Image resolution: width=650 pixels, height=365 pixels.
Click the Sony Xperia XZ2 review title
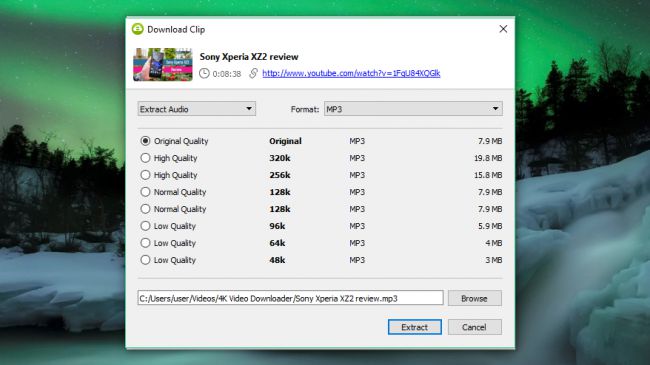coord(249,57)
